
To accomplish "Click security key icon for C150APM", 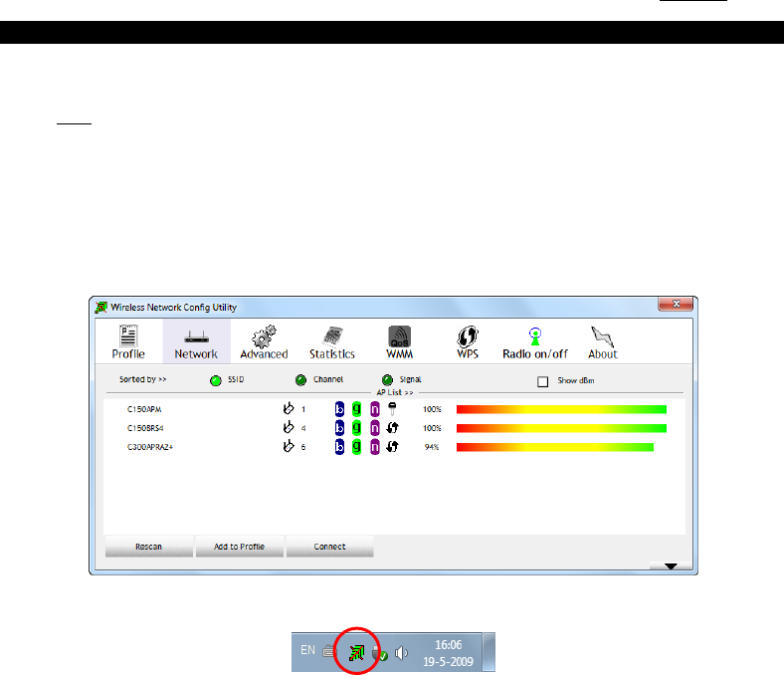I will [x=393, y=409].
